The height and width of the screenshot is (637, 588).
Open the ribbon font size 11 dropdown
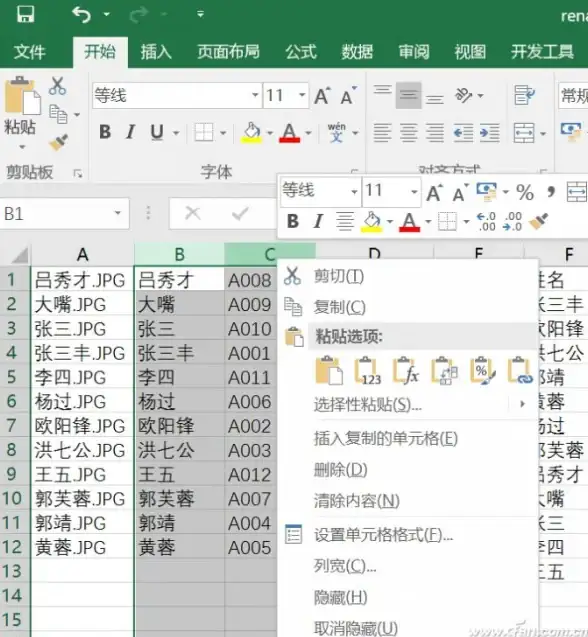(302, 95)
